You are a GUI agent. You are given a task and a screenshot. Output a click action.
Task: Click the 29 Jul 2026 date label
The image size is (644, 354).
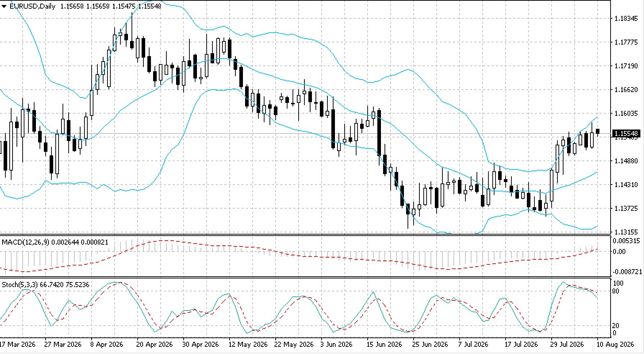coord(567,345)
